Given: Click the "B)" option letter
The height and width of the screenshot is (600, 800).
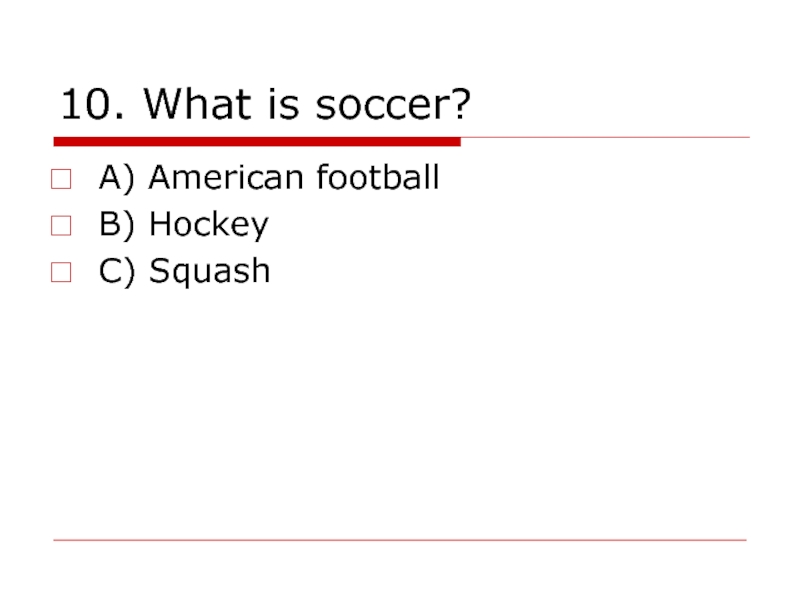Looking at the screenshot, I should (118, 225).
